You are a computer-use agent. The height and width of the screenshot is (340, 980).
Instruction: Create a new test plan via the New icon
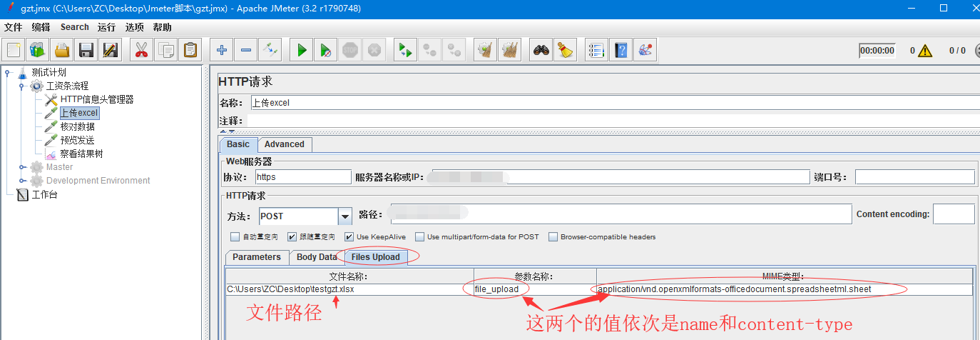[x=14, y=50]
